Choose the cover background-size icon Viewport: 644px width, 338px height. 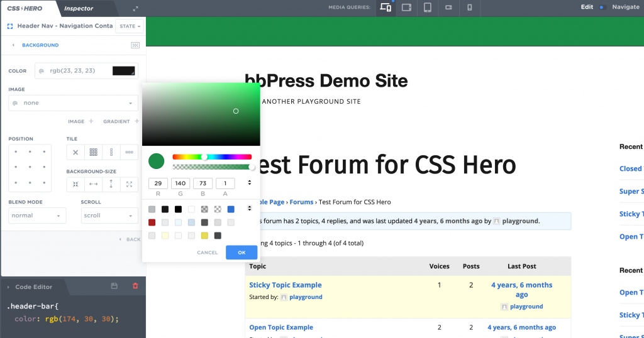point(130,184)
